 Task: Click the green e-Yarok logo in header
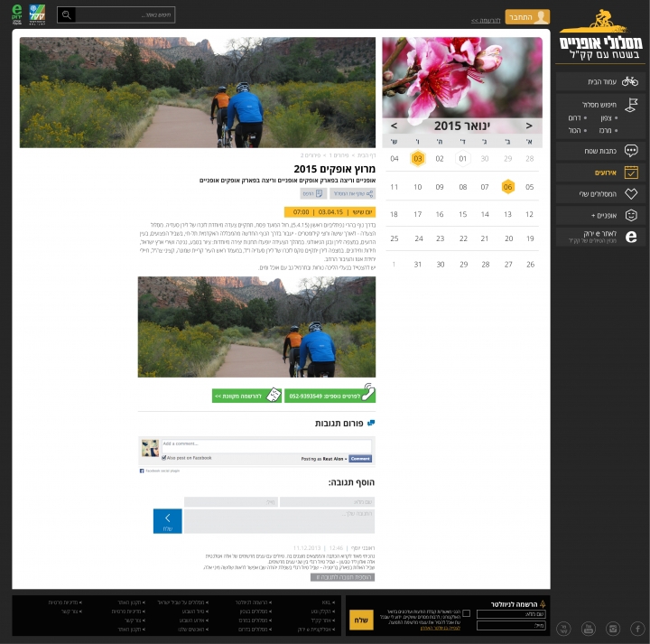[17, 14]
